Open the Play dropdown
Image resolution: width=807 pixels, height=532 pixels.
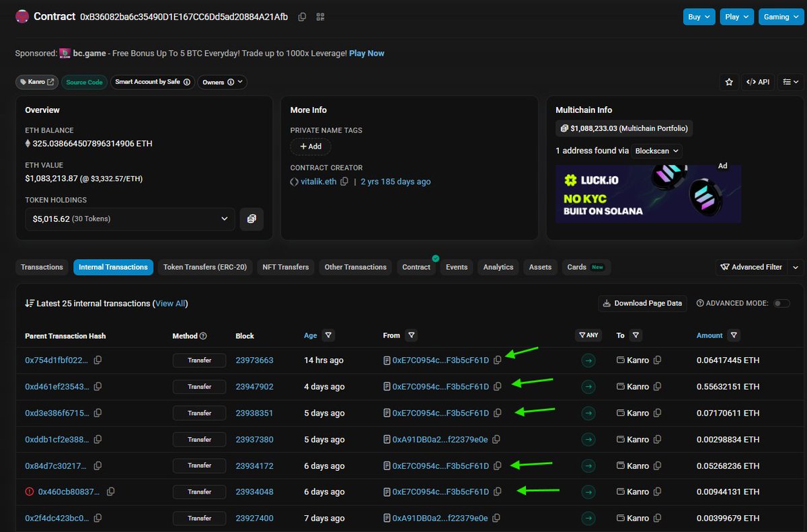[x=737, y=17]
